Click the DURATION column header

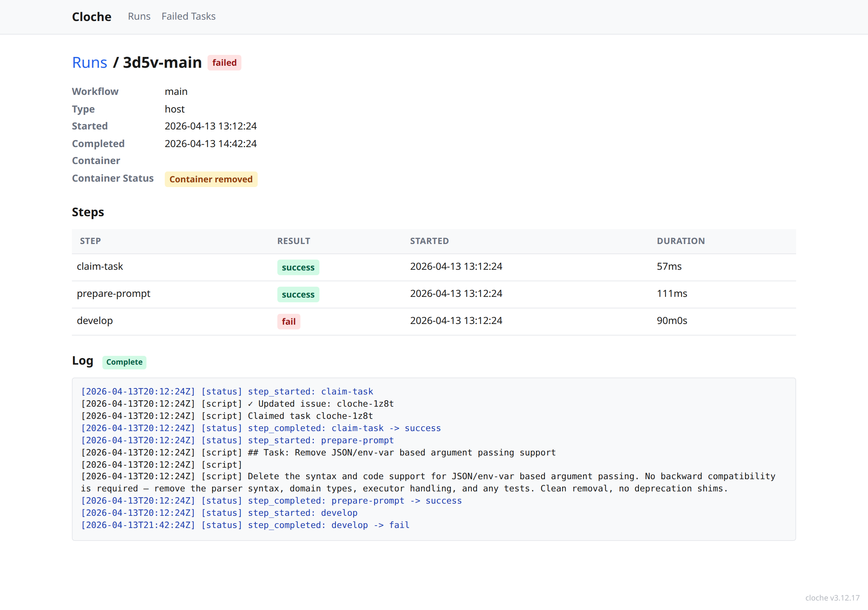(680, 241)
